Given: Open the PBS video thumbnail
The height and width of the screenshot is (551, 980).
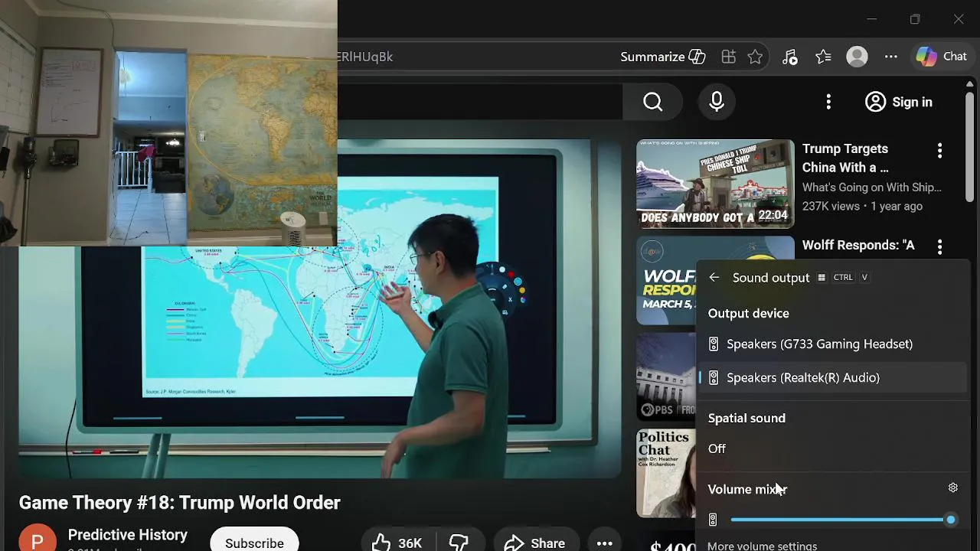Looking at the screenshot, I should tap(666, 377).
